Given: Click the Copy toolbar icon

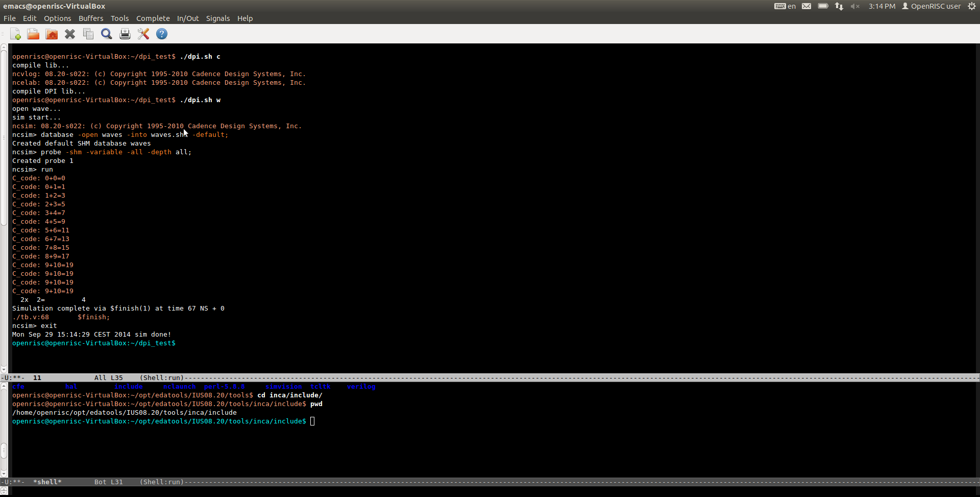Looking at the screenshot, I should pyautogui.click(x=88, y=34).
